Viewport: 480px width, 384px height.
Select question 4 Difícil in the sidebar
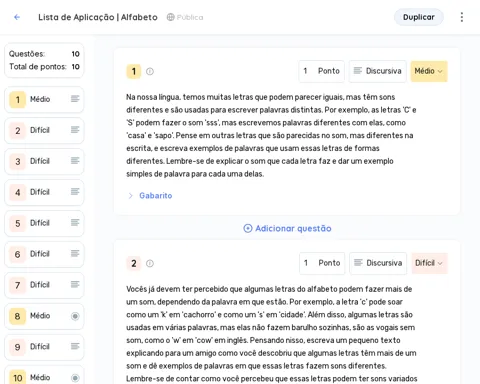tap(44, 192)
